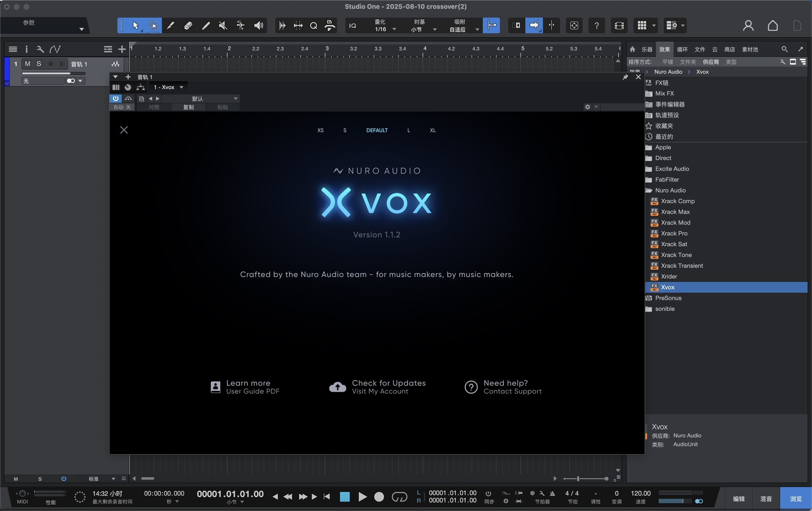Click bar 3 on the timeline ruler

tap(327, 49)
